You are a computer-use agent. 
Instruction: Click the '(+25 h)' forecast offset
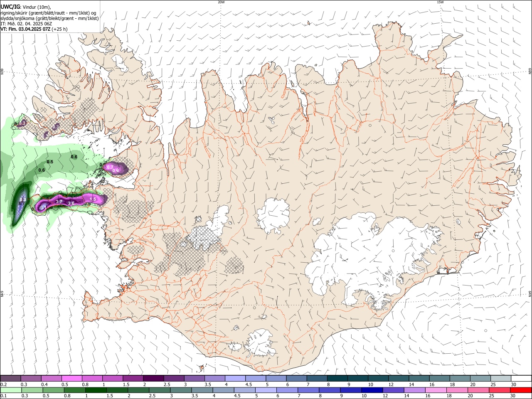point(60,29)
